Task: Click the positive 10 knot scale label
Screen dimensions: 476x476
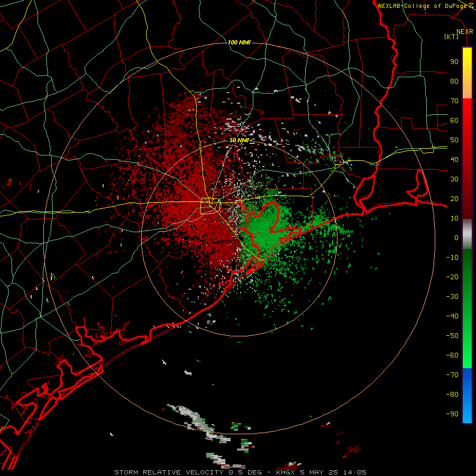Action: pos(454,218)
